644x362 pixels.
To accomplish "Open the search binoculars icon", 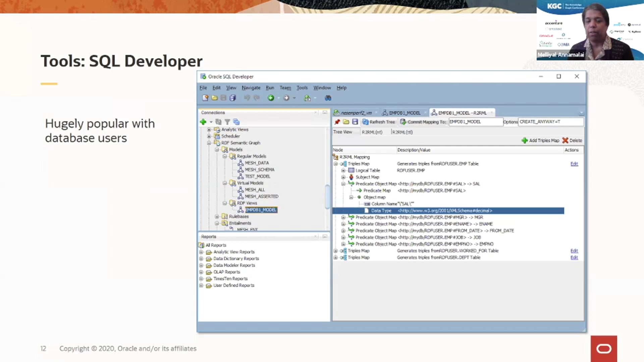I will [x=328, y=98].
